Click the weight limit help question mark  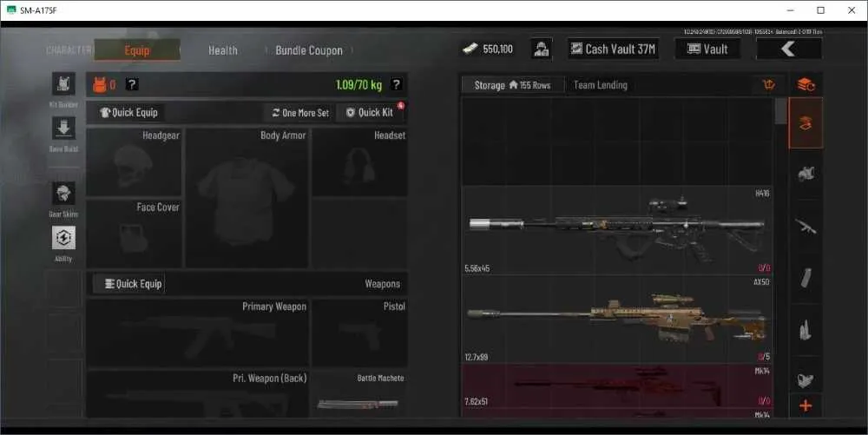[x=396, y=84]
